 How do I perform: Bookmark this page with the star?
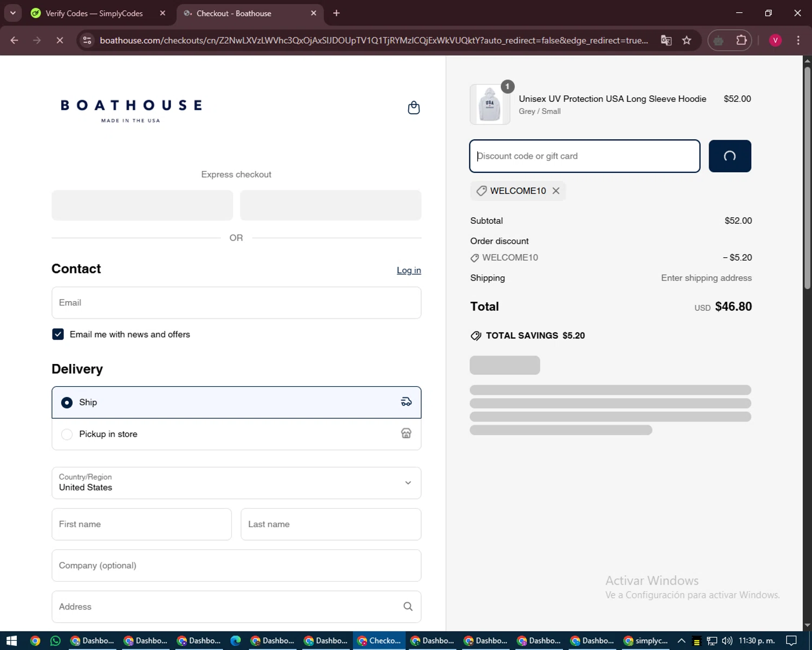pos(687,40)
